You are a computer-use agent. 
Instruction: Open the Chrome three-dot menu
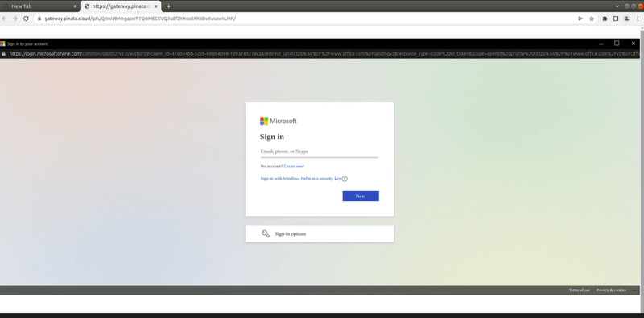click(638, 19)
